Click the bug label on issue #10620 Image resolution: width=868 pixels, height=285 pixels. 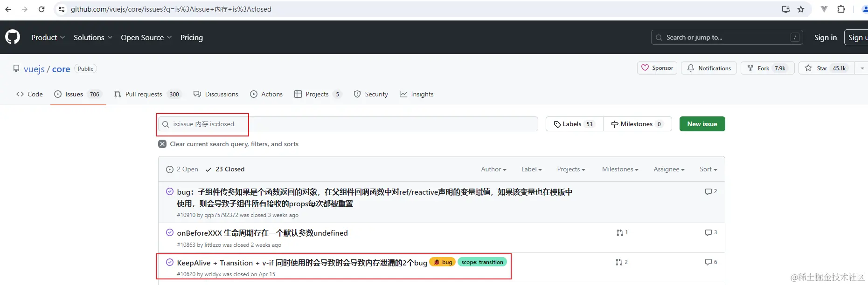point(442,262)
